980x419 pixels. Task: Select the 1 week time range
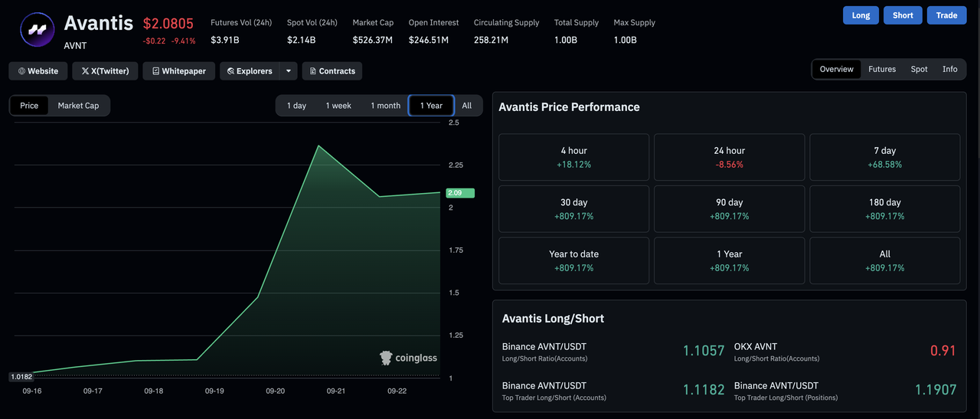338,106
